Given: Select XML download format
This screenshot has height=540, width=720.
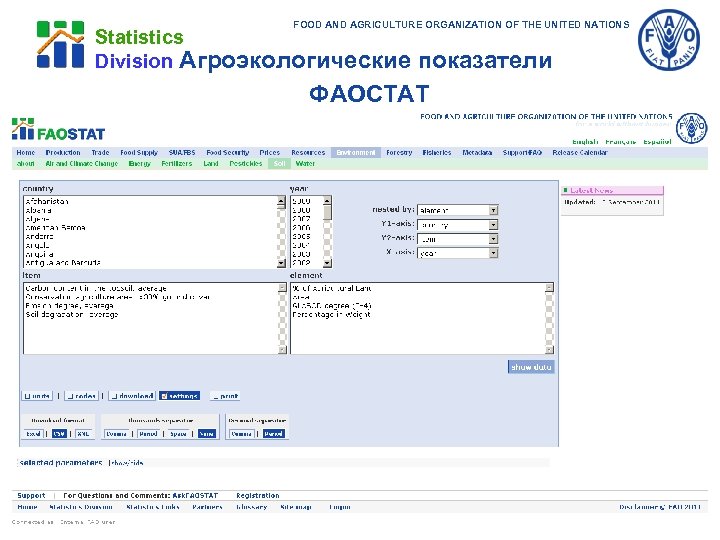Looking at the screenshot, I should (83, 433).
